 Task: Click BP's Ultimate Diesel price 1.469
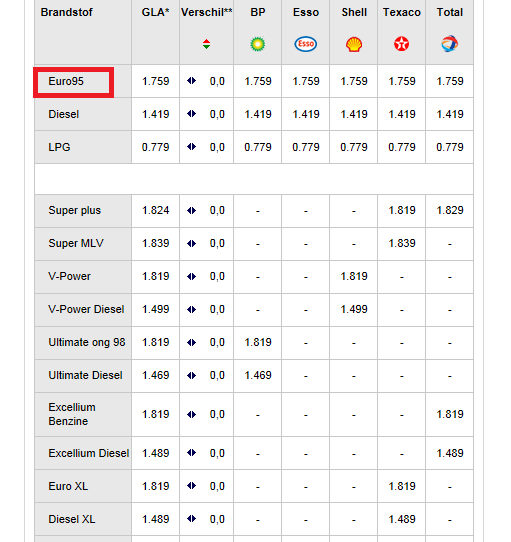click(x=258, y=375)
